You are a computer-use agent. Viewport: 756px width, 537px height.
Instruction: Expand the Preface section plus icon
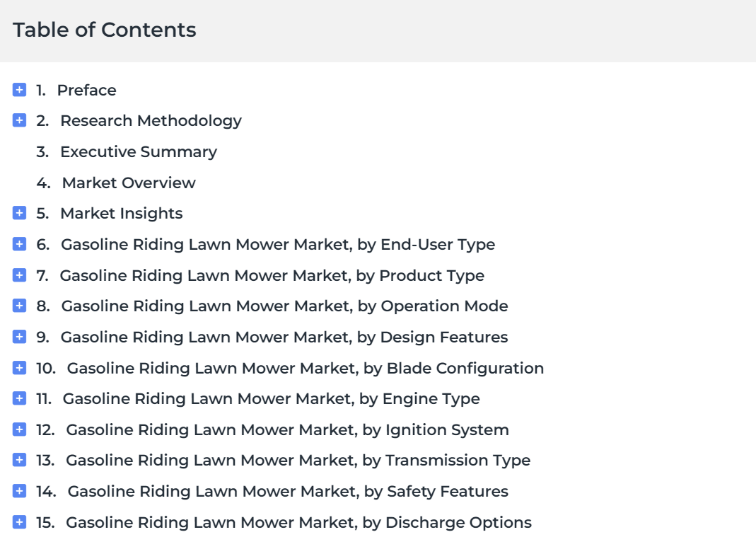[x=19, y=90]
